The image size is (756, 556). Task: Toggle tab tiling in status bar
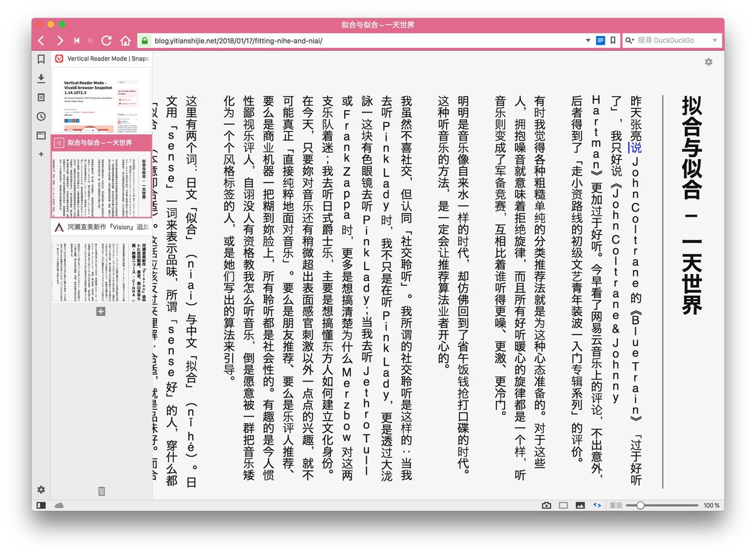pyautogui.click(x=563, y=505)
